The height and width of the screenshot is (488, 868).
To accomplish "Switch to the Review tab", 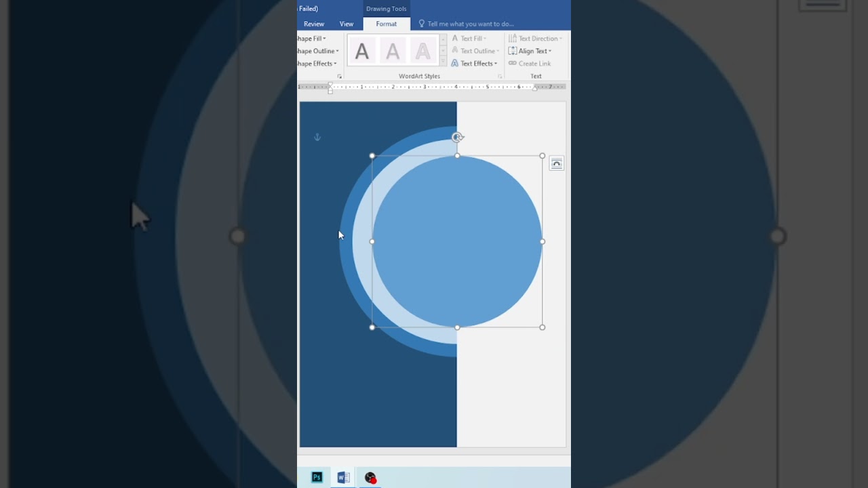I will tap(314, 24).
